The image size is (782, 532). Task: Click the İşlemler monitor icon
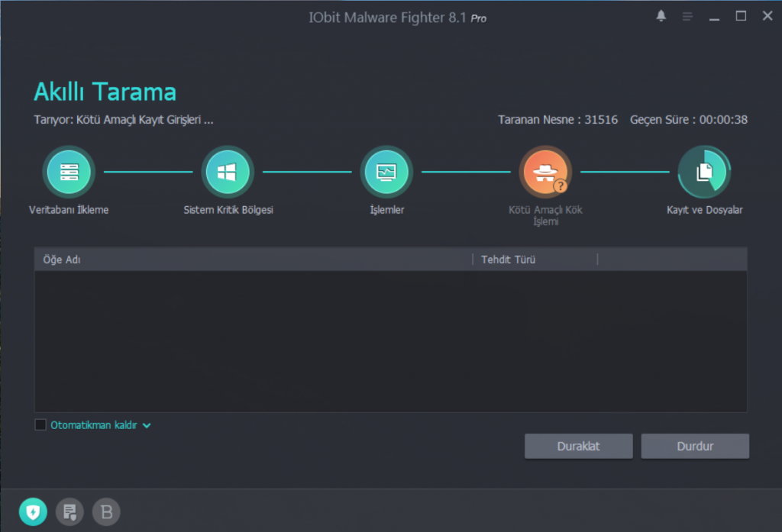click(386, 172)
